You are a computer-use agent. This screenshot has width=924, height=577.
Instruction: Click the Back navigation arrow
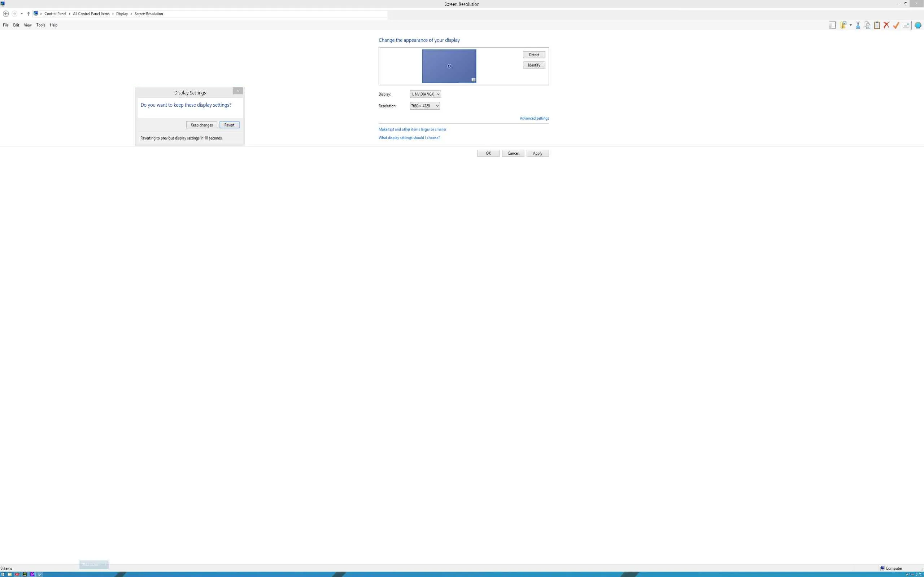(x=6, y=14)
